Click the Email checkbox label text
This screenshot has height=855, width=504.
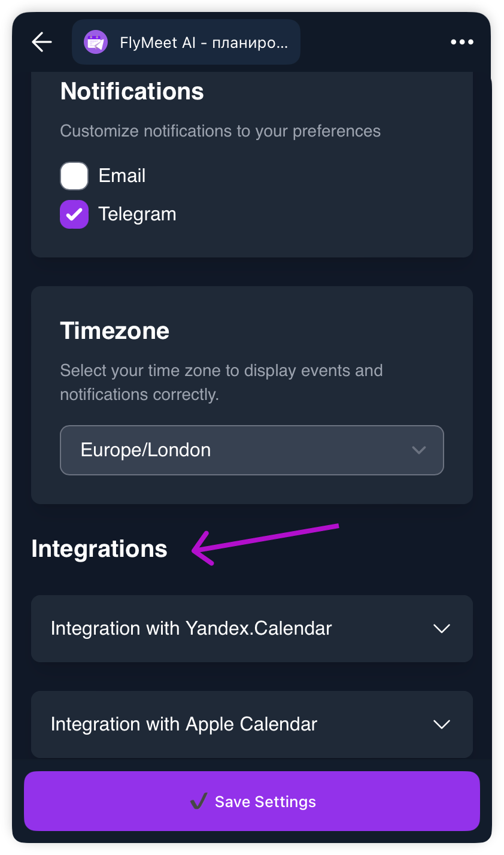pyautogui.click(x=122, y=176)
